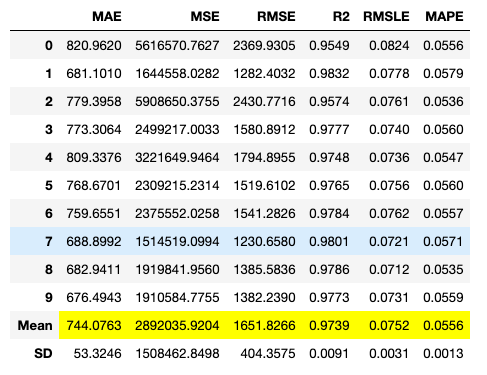Click MAE value 809.3376

coord(94,157)
